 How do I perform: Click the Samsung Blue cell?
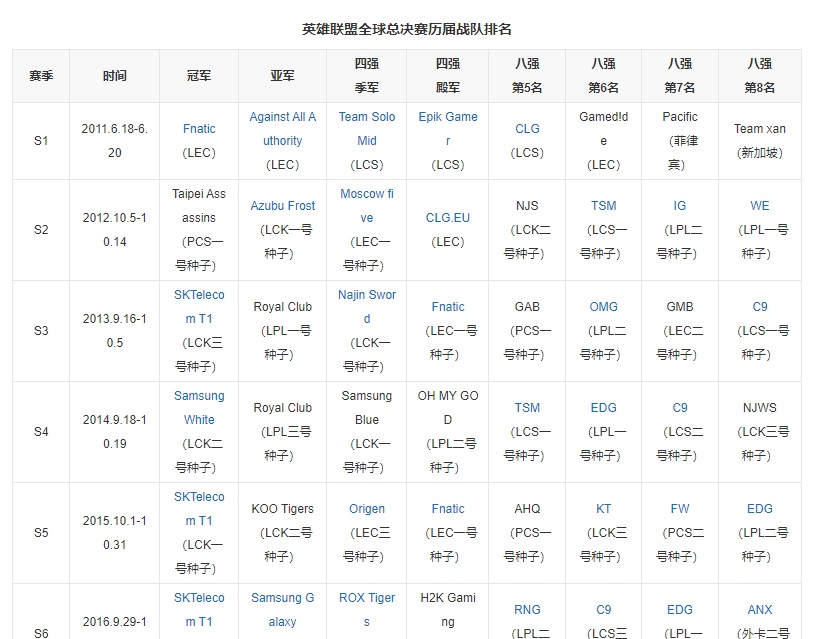click(367, 431)
